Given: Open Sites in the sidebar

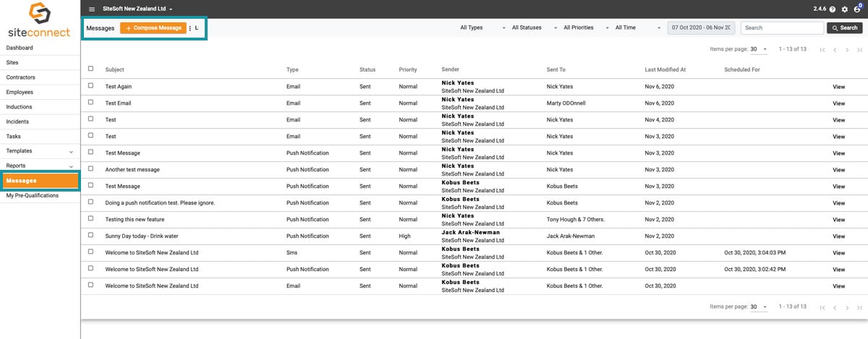Looking at the screenshot, I should [40, 63].
